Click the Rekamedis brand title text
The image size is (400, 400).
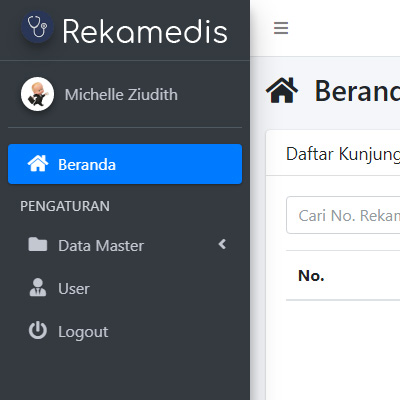145,31
